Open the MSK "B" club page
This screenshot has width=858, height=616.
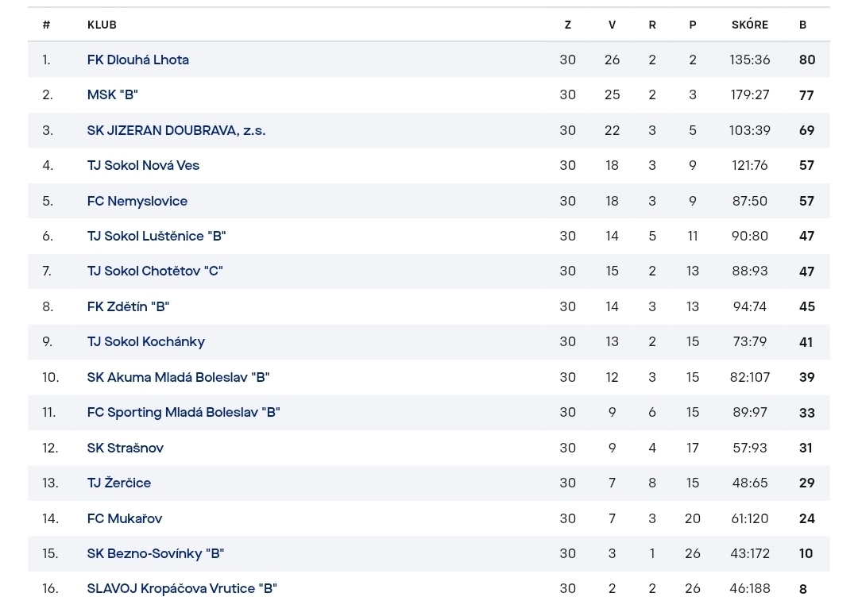(x=113, y=94)
